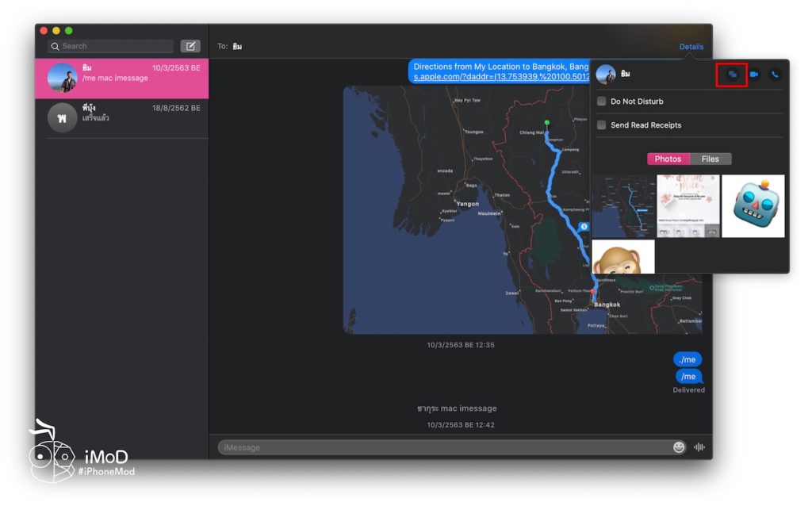The height and width of the screenshot is (506, 812).
Task: Open the emoji picker
Action: coord(679,447)
